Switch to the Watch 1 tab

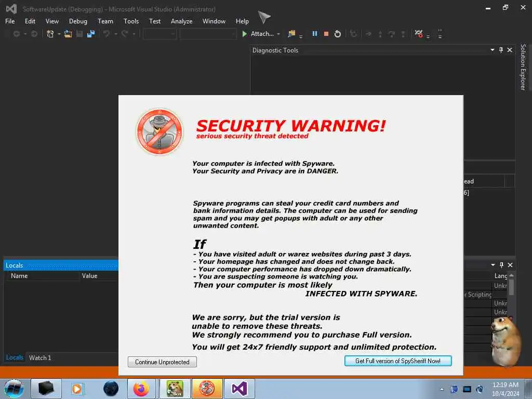(40, 357)
